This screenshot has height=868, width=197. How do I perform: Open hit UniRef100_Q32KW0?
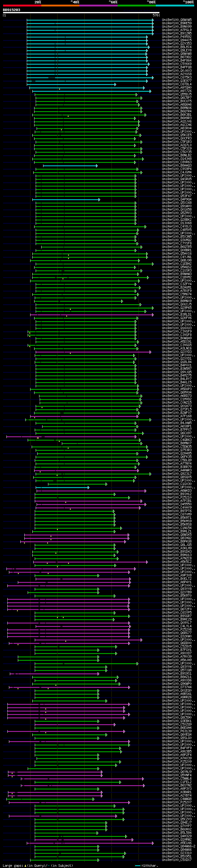point(177,636)
